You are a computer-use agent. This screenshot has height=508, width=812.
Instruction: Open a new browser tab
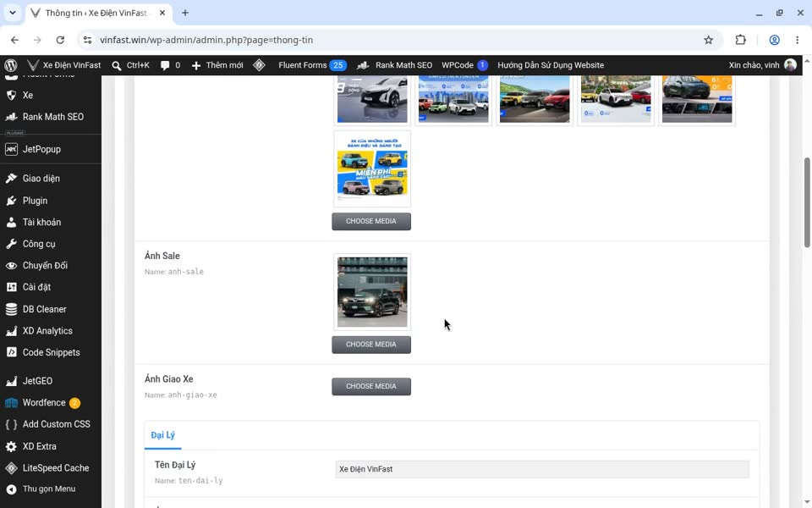click(x=185, y=13)
